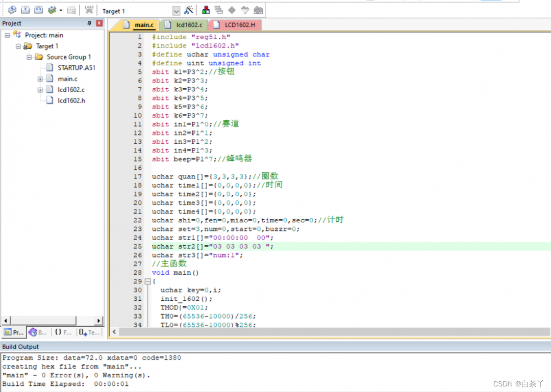The width and height of the screenshot is (551, 392).
Task: Collapse the main() code fold at line 29
Action: 147,281
